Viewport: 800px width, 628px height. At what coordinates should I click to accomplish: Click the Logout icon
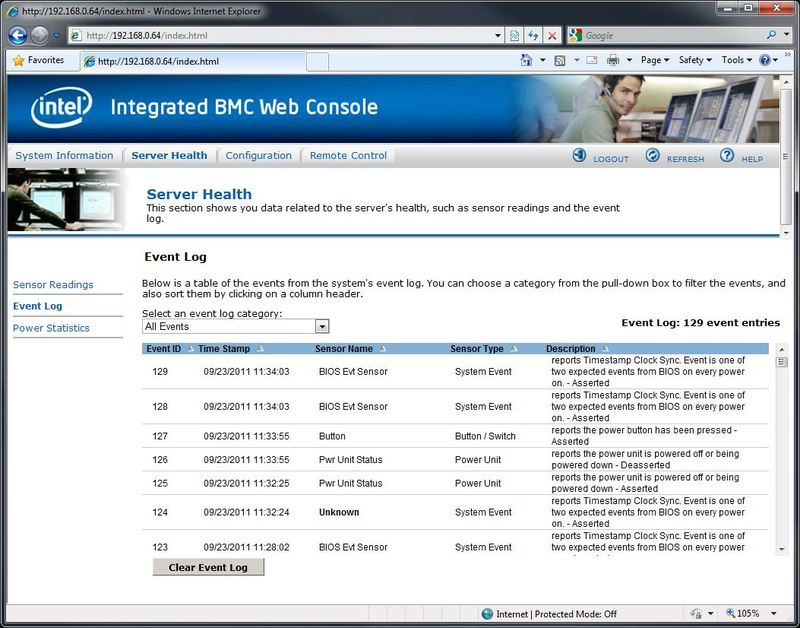point(579,156)
